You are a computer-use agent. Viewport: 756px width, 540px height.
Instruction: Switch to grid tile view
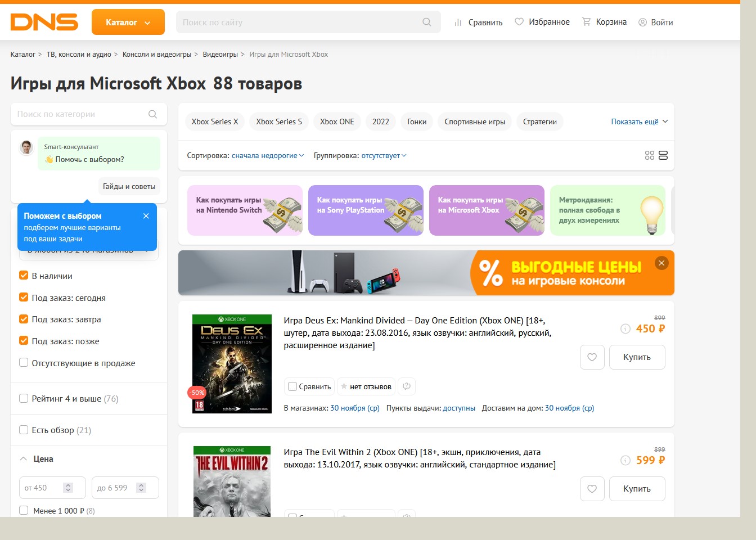pyautogui.click(x=650, y=155)
